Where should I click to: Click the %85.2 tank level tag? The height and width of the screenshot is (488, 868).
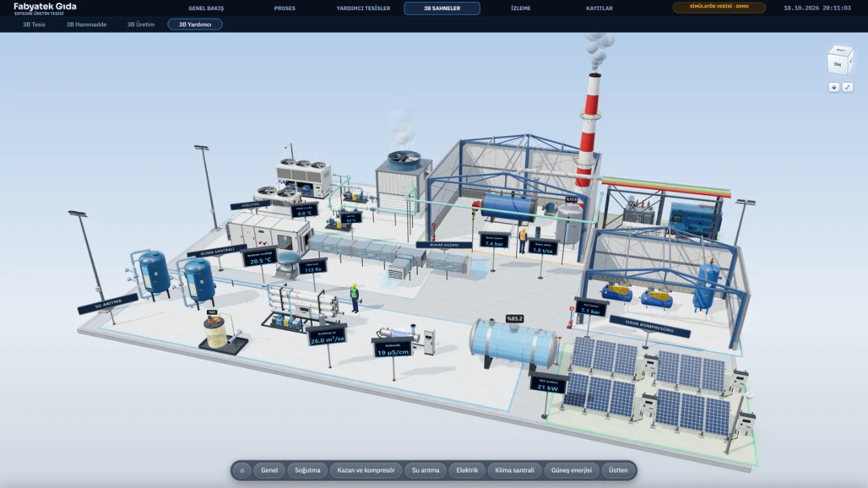[515, 319]
